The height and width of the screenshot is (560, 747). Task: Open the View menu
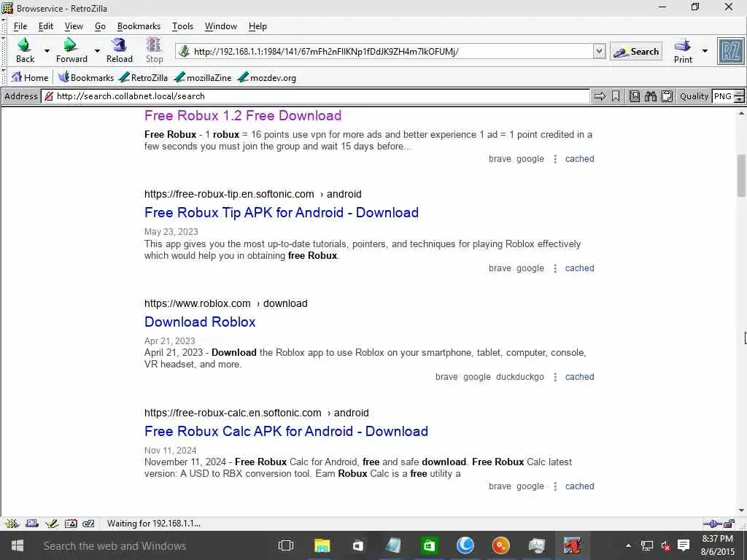[x=74, y=26]
